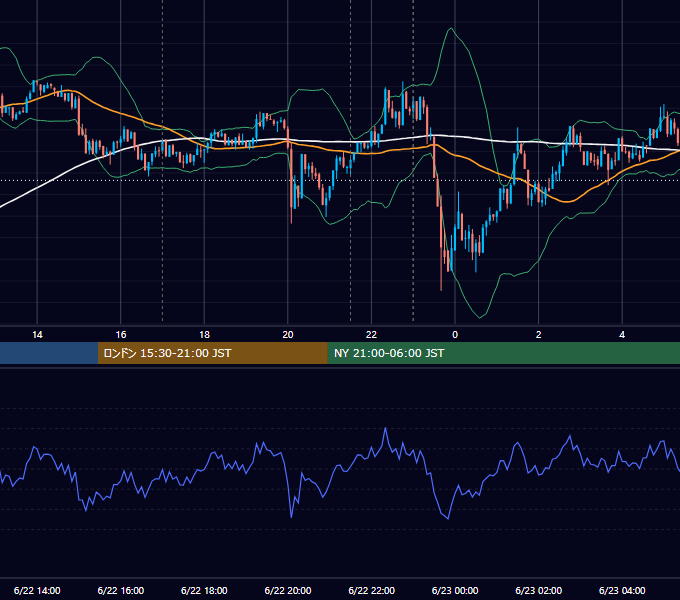Click the 6/22 20:00 label on oscillator axis
This screenshot has height=600, width=680.
tap(288, 590)
